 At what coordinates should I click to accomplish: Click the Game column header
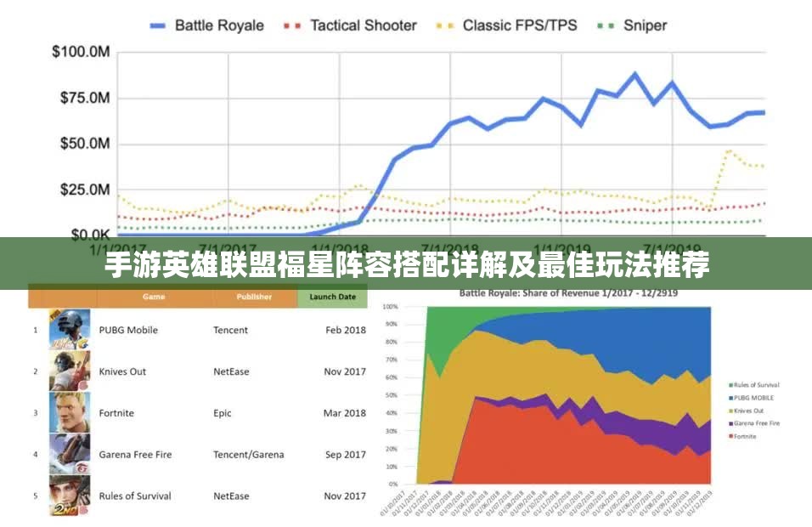(154, 297)
